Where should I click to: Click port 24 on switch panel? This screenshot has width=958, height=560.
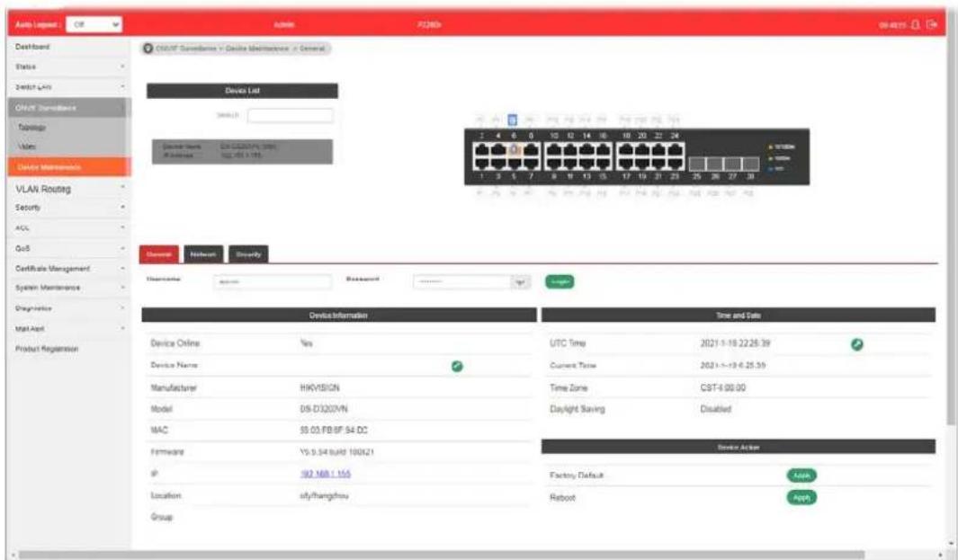coord(676,149)
